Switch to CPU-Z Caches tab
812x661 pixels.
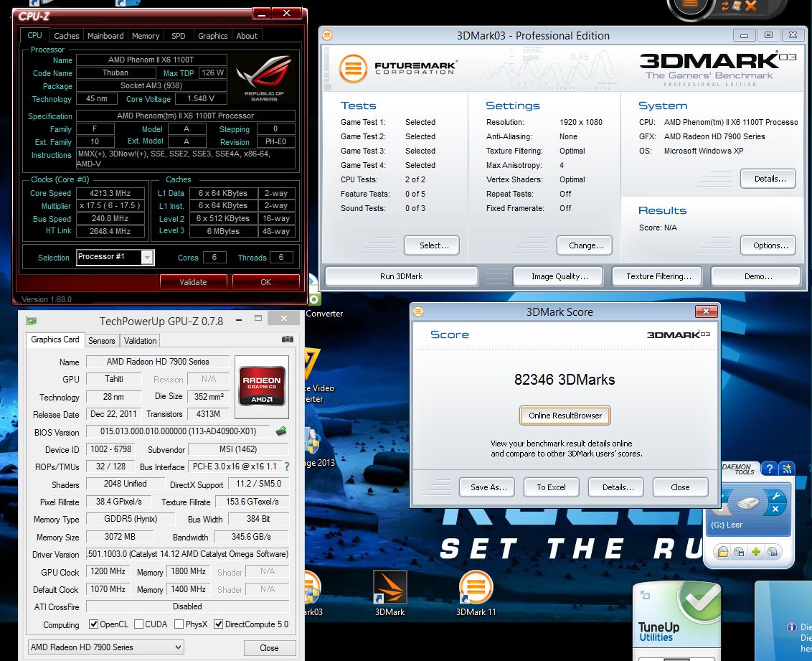pos(66,36)
